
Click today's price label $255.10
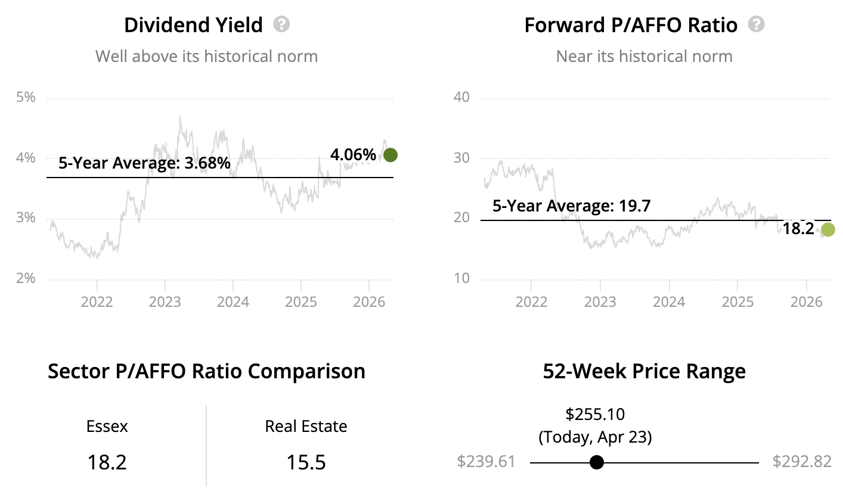pyautogui.click(x=595, y=414)
